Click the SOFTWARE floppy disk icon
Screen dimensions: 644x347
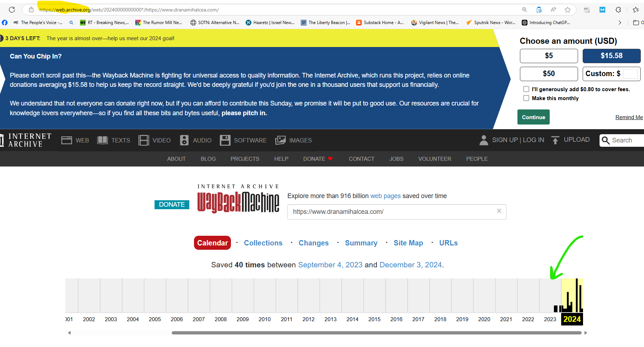[225, 140]
